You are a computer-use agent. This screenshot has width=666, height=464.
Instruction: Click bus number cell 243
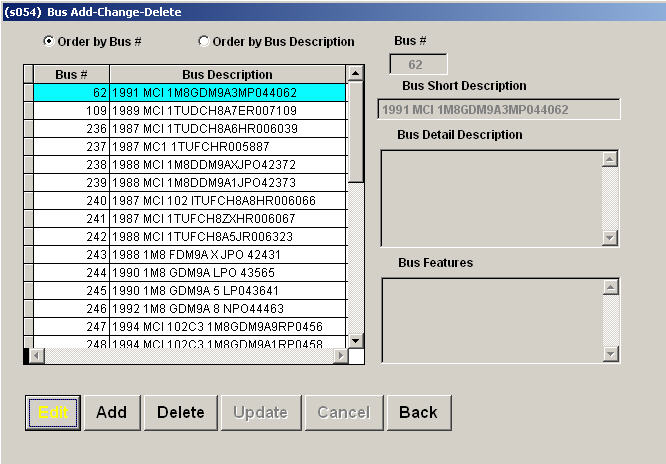(71, 255)
